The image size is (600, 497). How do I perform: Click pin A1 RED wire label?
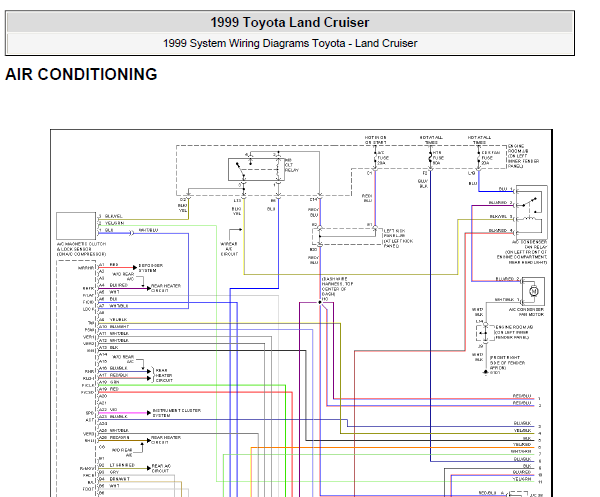(x=114, y=265)
